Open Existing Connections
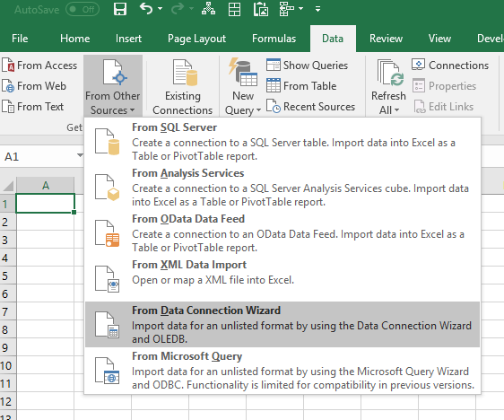504x420 pixels. click(183, 86)
